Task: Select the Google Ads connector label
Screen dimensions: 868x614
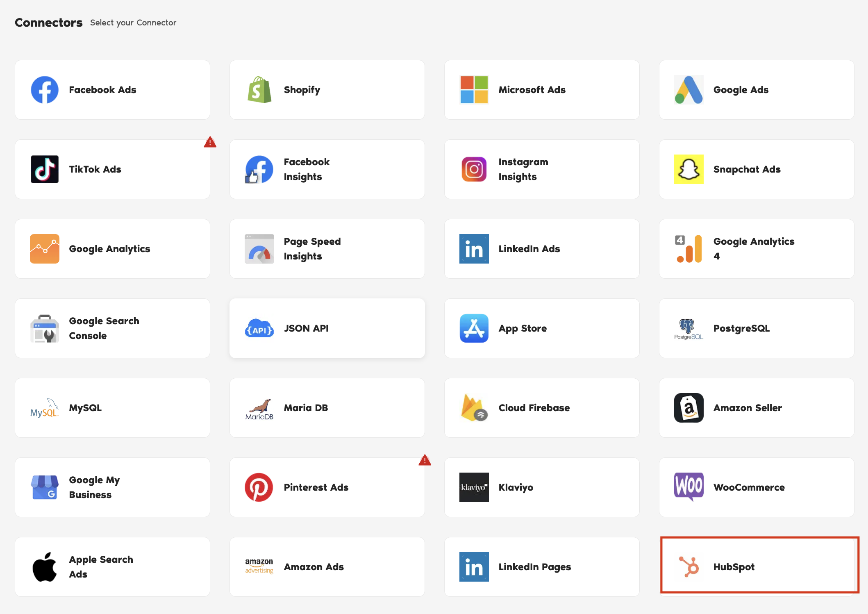Action: tap(741, 90)
